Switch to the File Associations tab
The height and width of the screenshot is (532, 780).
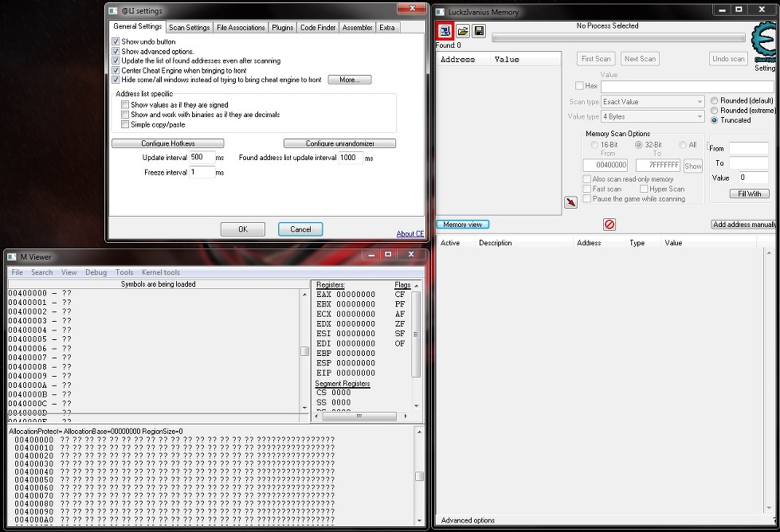[x=241, y=28]
